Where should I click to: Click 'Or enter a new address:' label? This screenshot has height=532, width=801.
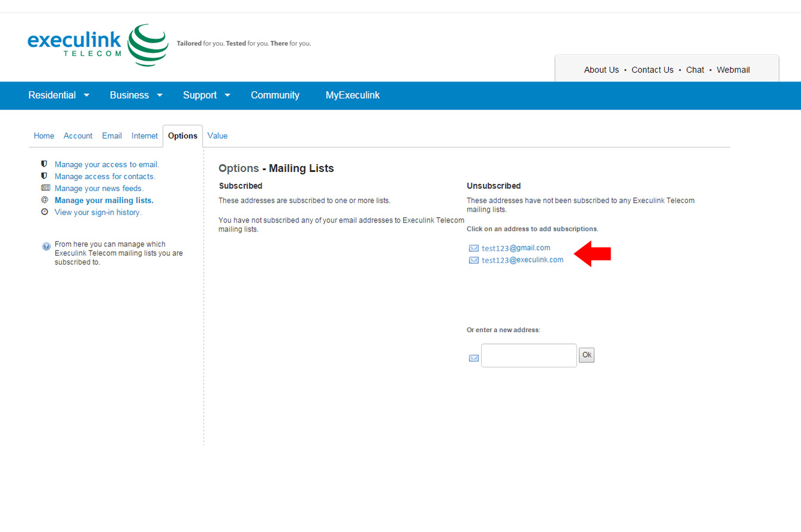503,330
